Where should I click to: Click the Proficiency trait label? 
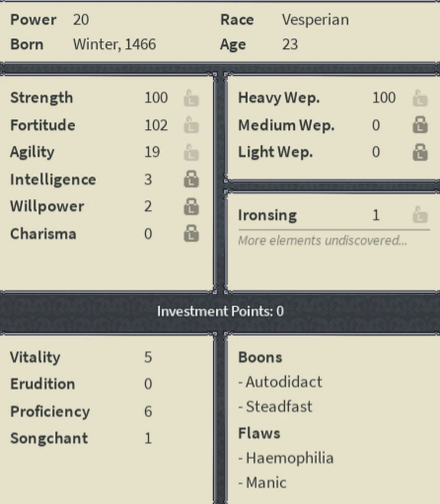click(x=50, y=411)
